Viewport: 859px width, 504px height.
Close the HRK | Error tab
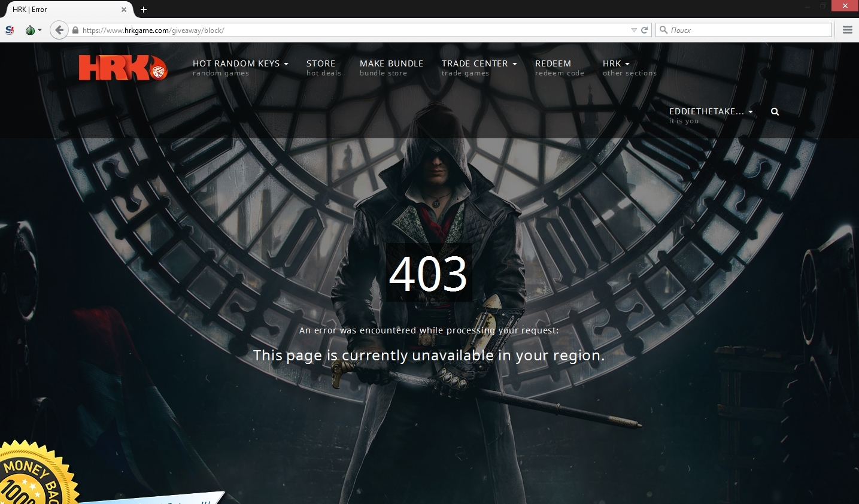pos(124,10)
